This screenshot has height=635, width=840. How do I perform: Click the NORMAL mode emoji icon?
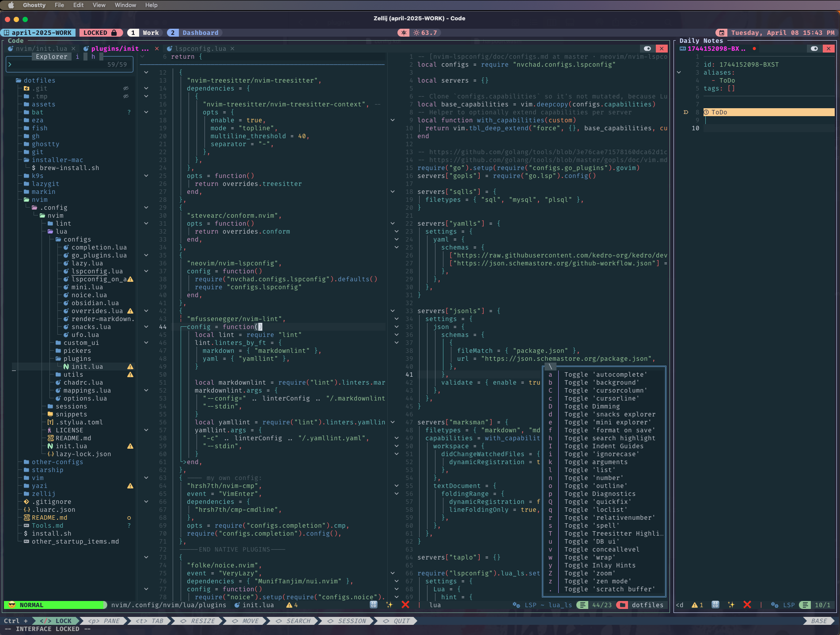tap(12, 605)
